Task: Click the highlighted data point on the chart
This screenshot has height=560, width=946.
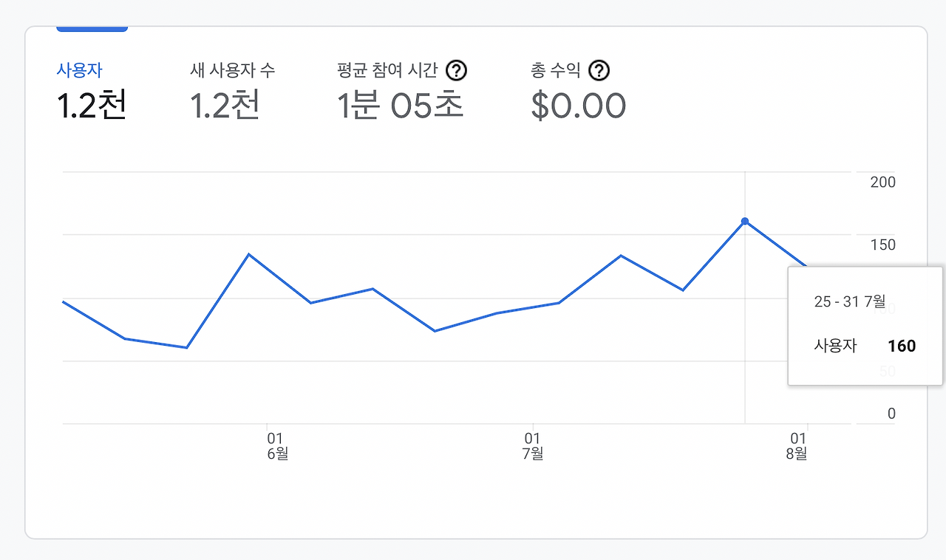Action: [745, 222]
